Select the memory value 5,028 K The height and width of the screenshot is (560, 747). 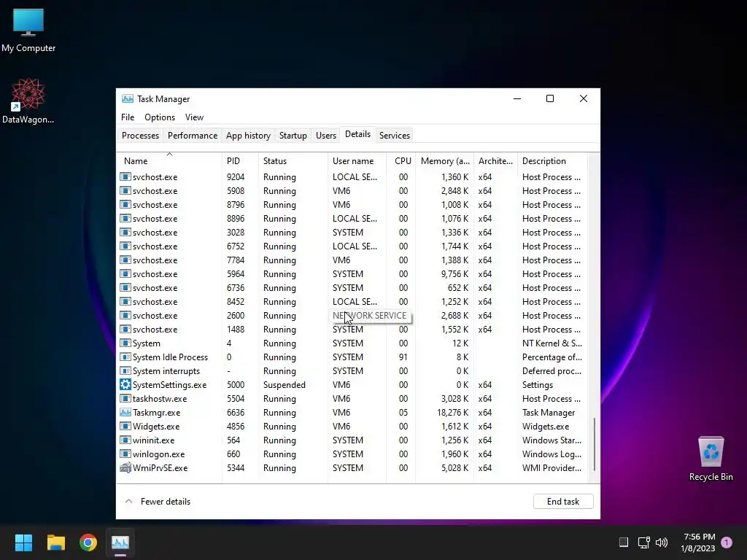click(455, 467)
